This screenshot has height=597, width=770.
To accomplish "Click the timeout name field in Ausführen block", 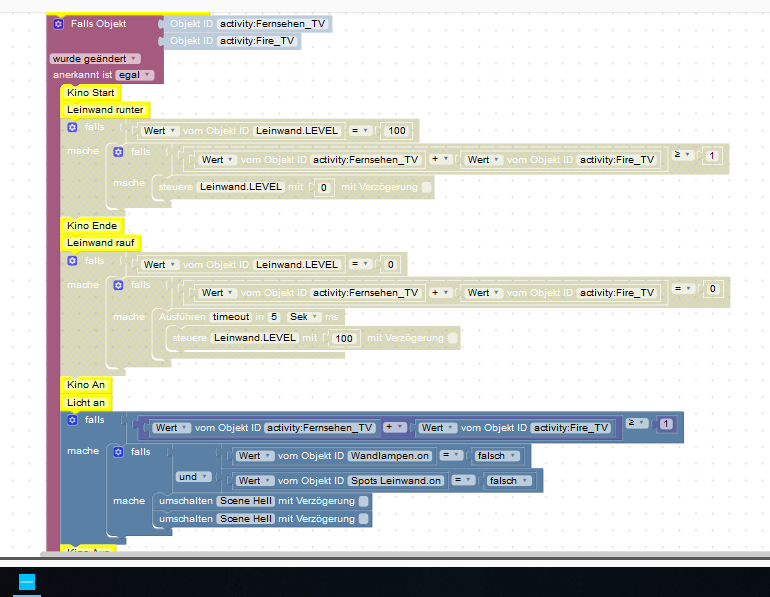I will pos(231,317).
